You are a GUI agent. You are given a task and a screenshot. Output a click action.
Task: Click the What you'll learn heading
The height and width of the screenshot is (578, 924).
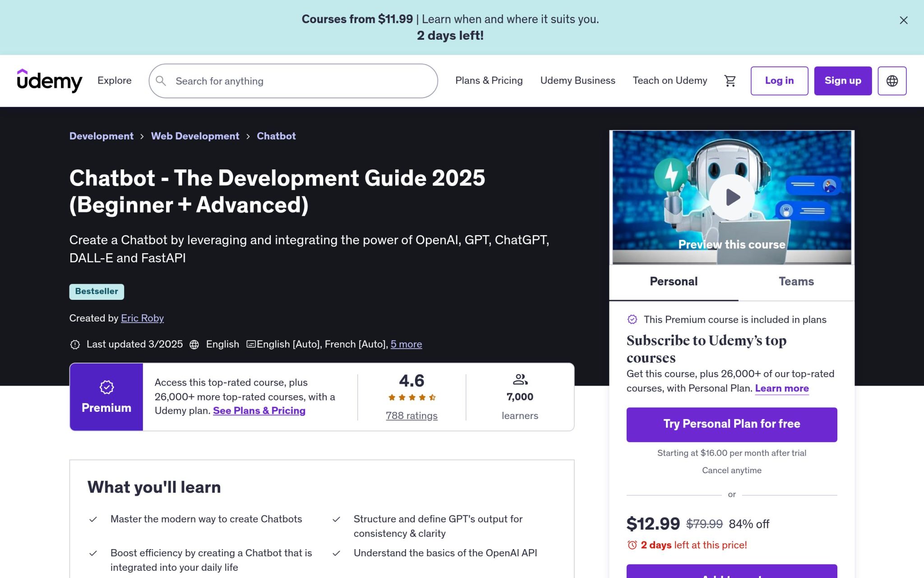click(x=154, y=487)
